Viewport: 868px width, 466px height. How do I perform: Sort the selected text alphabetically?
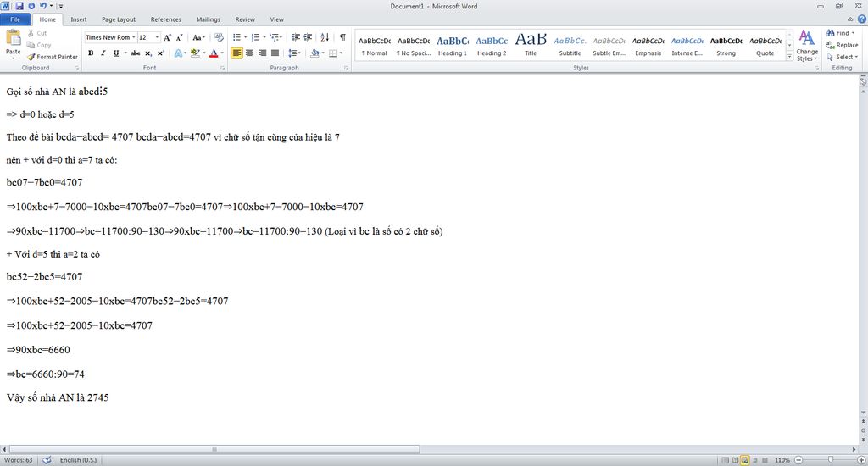coord(325,37)
